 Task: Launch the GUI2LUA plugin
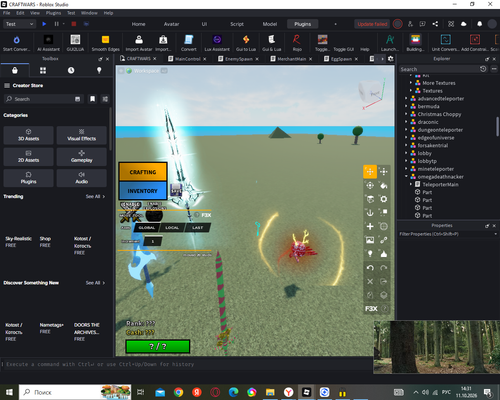(x=75, y=43)
